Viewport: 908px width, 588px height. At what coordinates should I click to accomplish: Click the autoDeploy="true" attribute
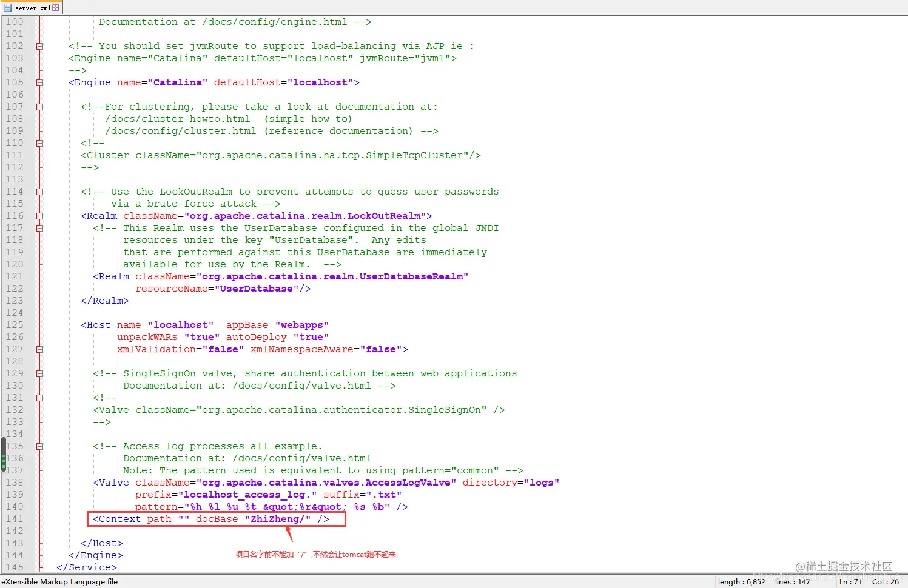pos(278,337)
